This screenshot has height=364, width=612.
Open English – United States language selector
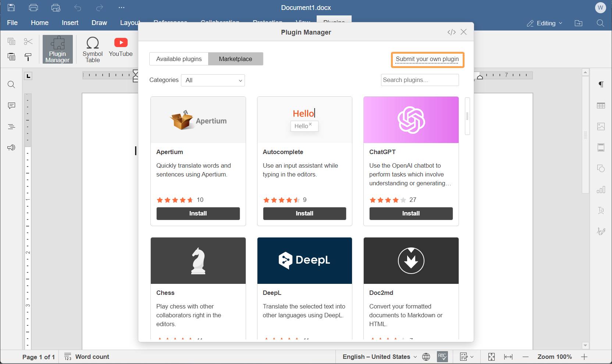(x=380, y=357)
